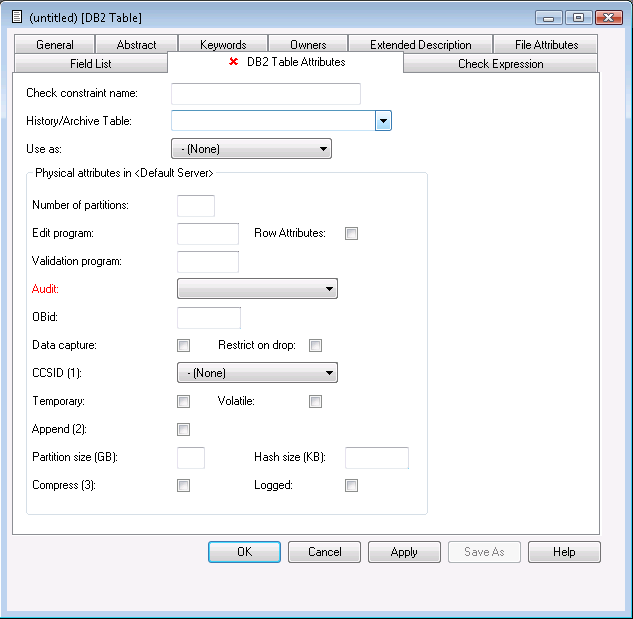Click the document icon in title bar
This screenshot has width=633, height=619.
[14, 17]
